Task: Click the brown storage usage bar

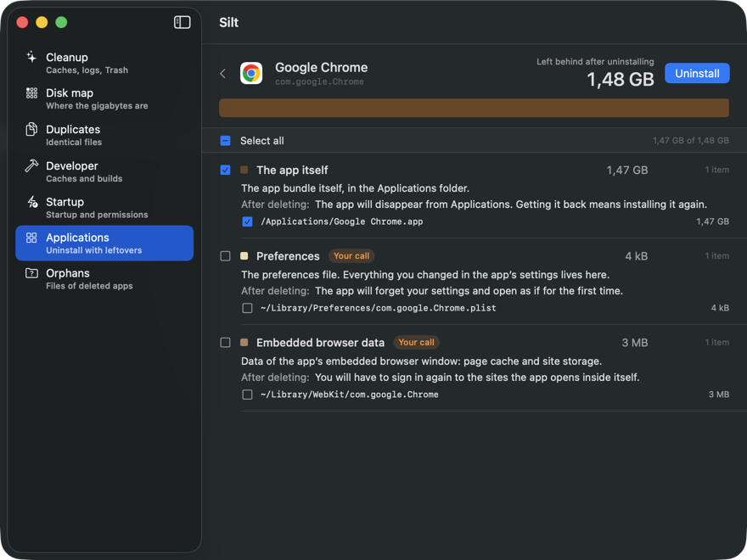Action: 474,108
